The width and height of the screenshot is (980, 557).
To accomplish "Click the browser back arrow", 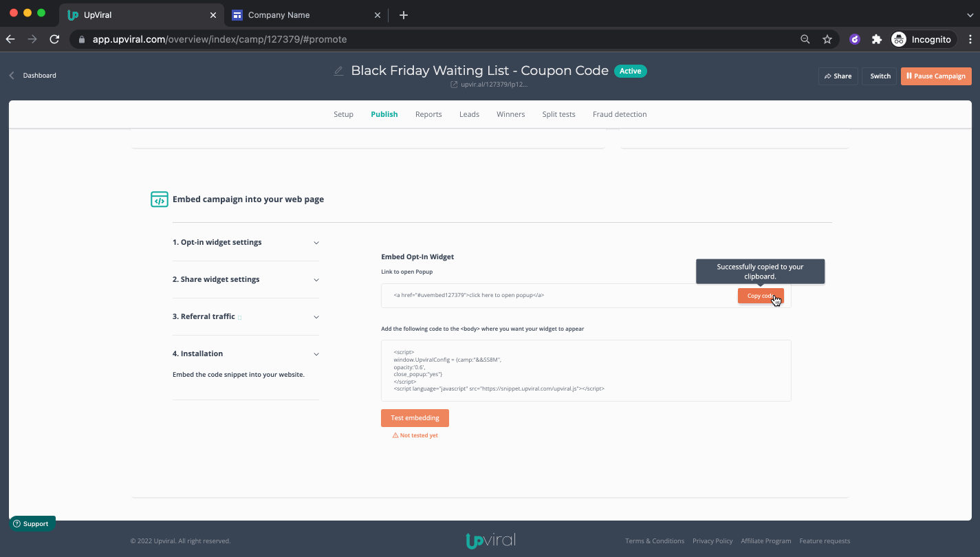I will coord(10,39).
